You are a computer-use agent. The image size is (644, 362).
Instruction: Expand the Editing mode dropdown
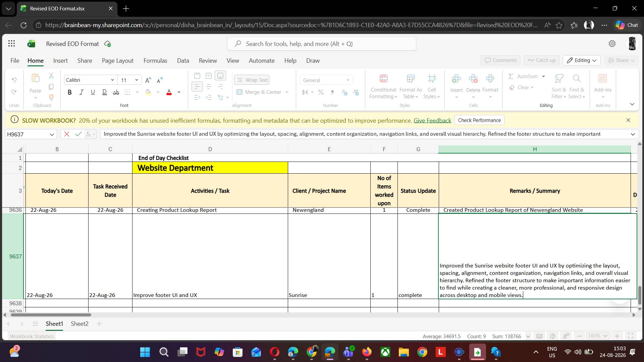coord(582,60)
